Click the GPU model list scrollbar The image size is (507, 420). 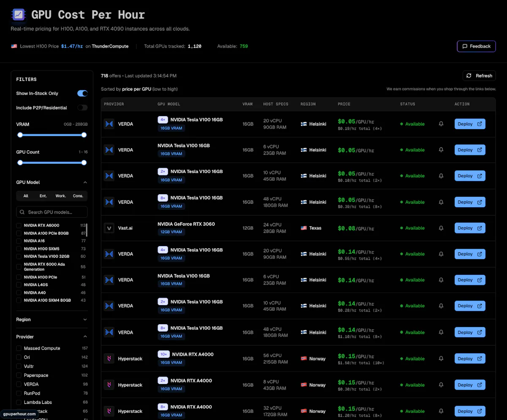pyautogui.click(x=87, y=230)
